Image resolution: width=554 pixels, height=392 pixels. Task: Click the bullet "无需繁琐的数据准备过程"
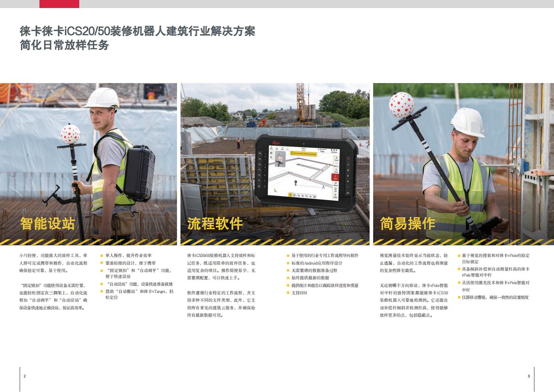[312, 271]
